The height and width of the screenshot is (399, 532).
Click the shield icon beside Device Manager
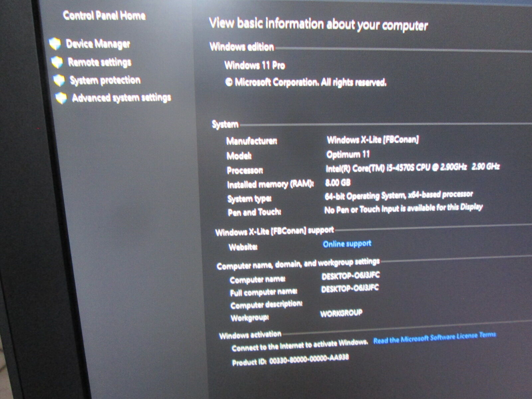coord(55,44)
